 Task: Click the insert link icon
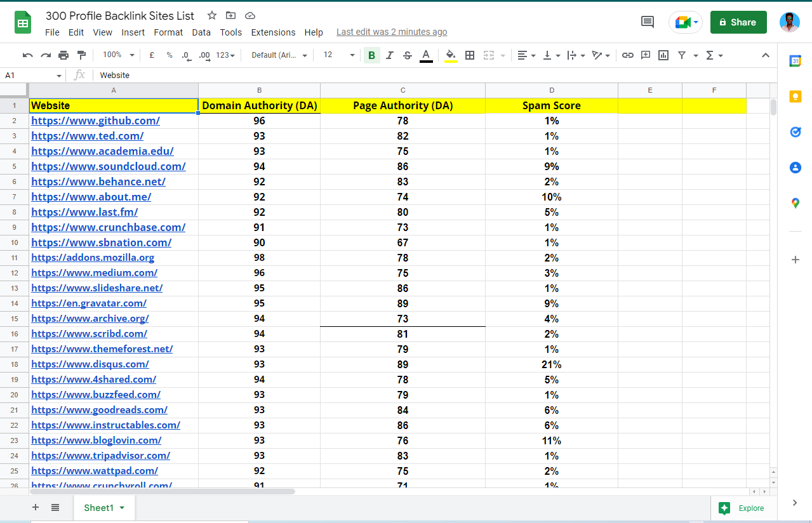pyautogui.click(x=627, y=55)
